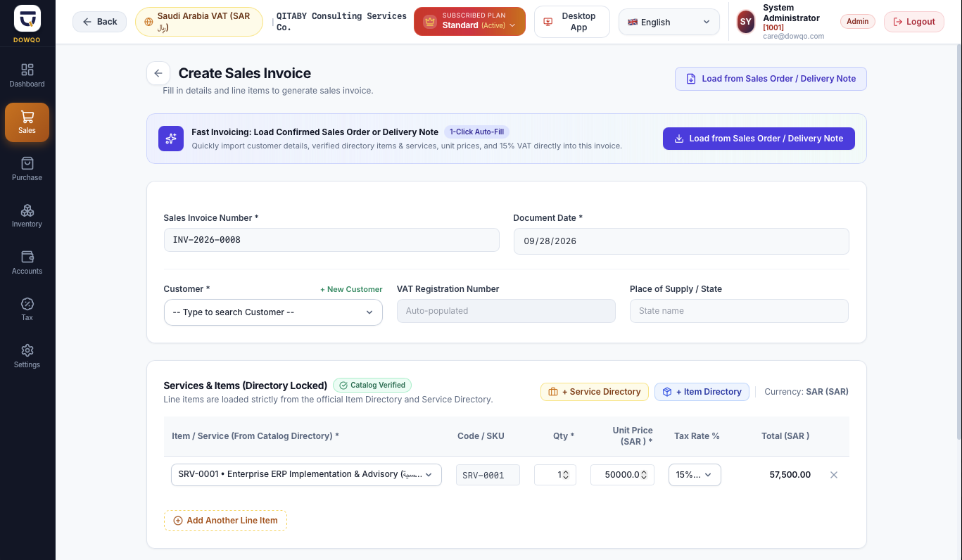Remove the SRV-0001 line item with X
Image resolution: width=962 pixels, height=560 pixels.
click(x=834, y=475)
